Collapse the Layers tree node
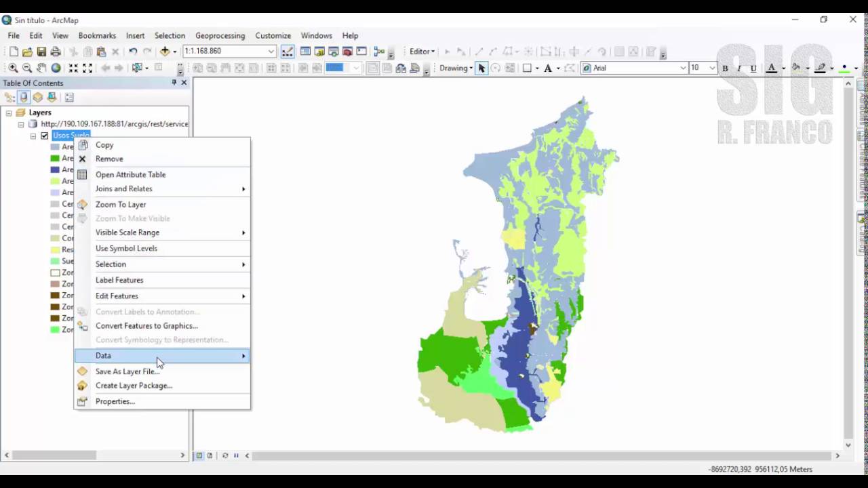The image size is (868, 488). [x=9, y=113]
